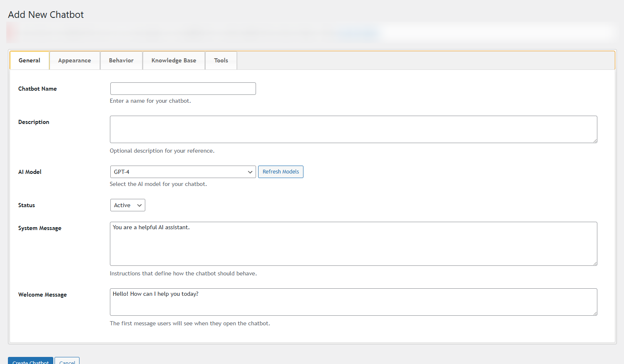Cancel adding the new chatbot
The width and height of the screenshot is (624, 364).
[x=67, y=361]
